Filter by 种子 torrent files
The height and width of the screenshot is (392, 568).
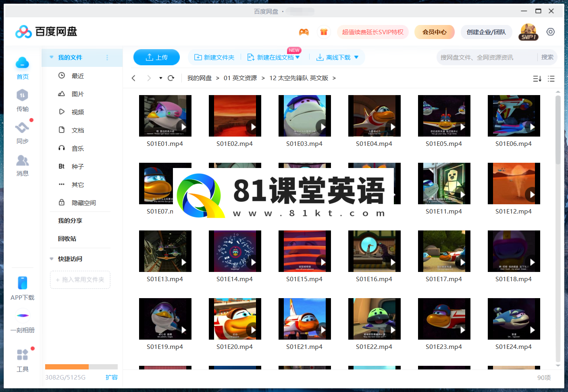tap(77, 166)
